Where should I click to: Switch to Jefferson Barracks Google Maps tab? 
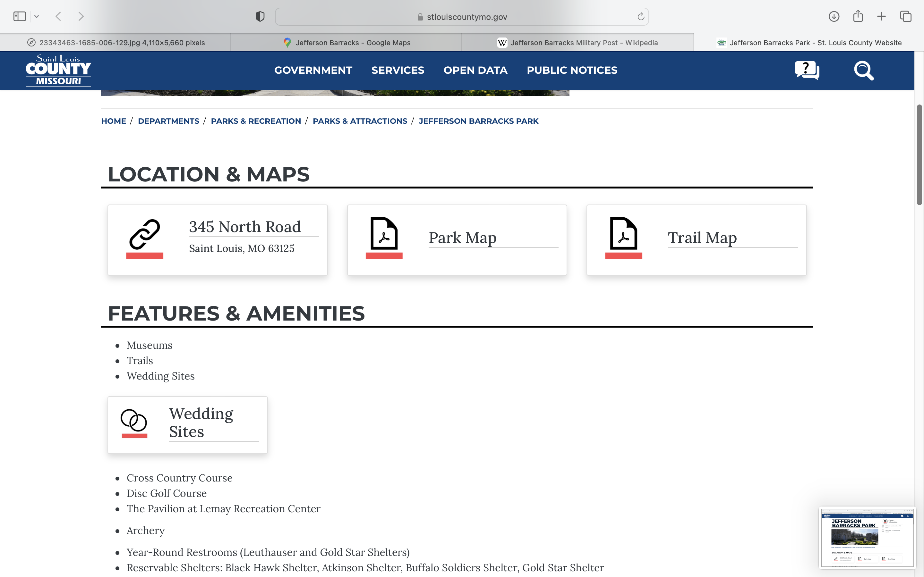pyautogui.click(x=346, y=43)
